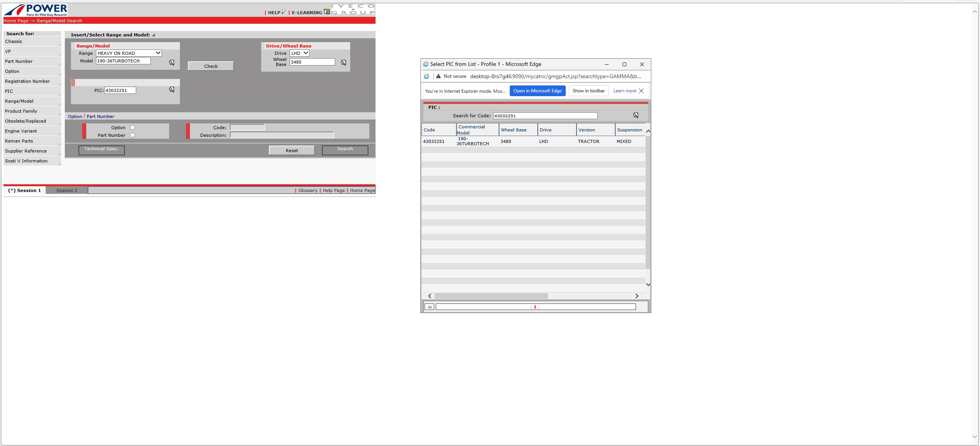
Task: Click the lookup icon beside PIC field
Action: pos(172,89)
